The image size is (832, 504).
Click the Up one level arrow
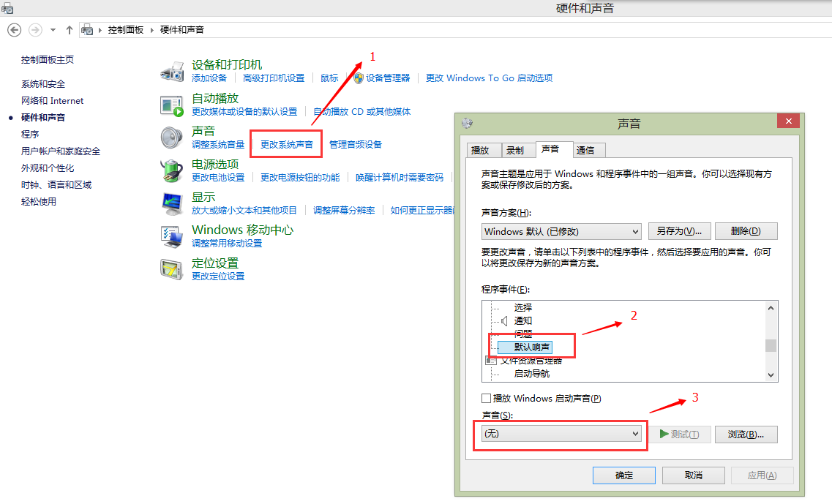coord(70,30)
